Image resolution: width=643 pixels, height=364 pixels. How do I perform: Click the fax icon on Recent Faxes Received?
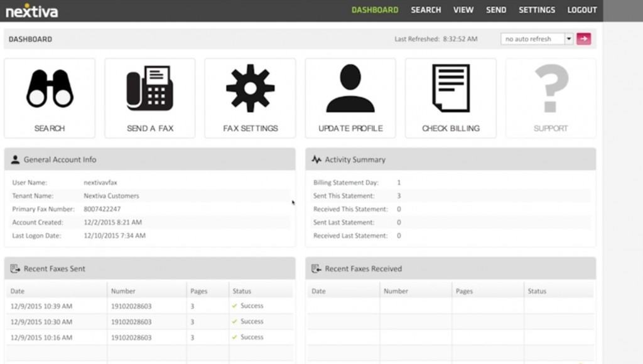(316, 269)
